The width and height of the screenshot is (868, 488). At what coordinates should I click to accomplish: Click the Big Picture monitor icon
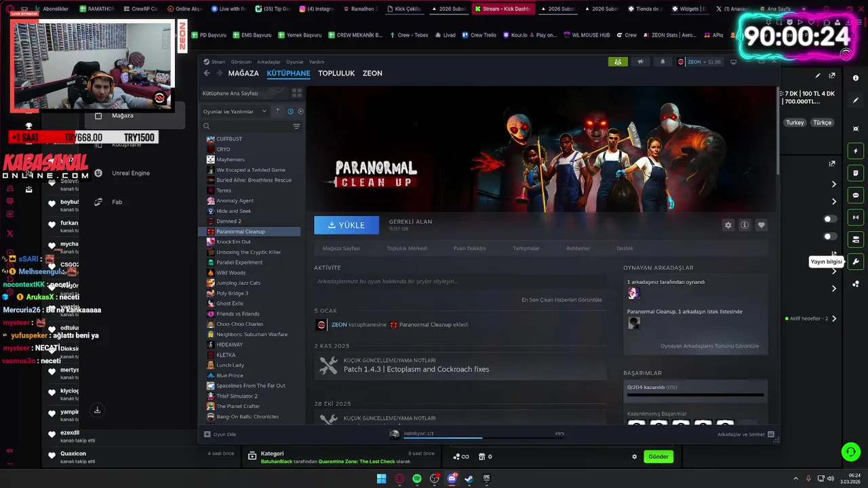[x=733, y=62]
